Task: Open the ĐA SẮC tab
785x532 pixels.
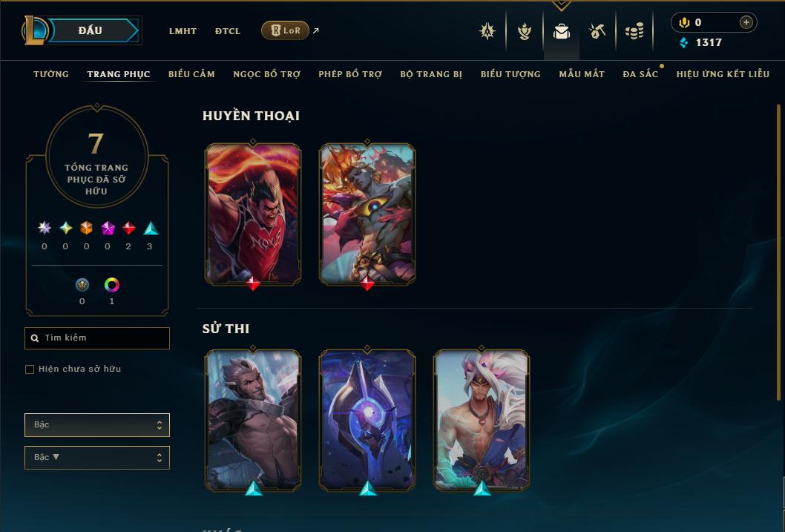Action: [x=640, y=74]
